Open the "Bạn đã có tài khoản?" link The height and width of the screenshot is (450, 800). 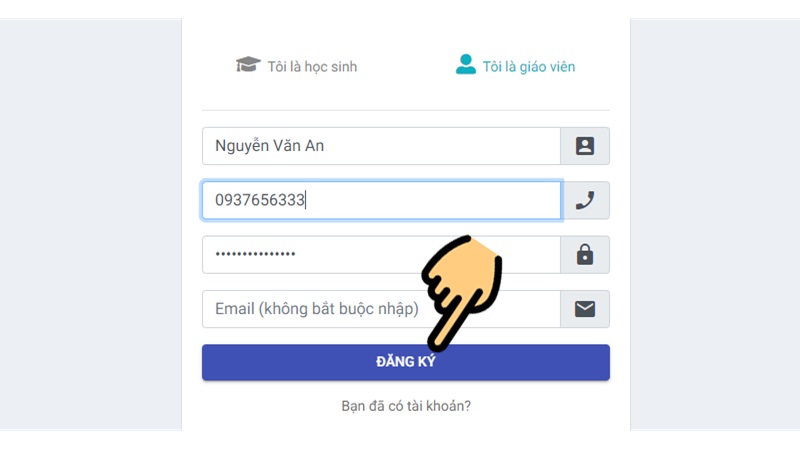click(406, 406)
